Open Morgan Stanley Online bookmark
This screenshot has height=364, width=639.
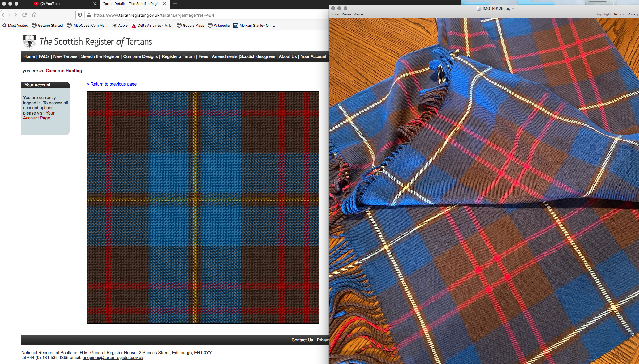point(254,25)
